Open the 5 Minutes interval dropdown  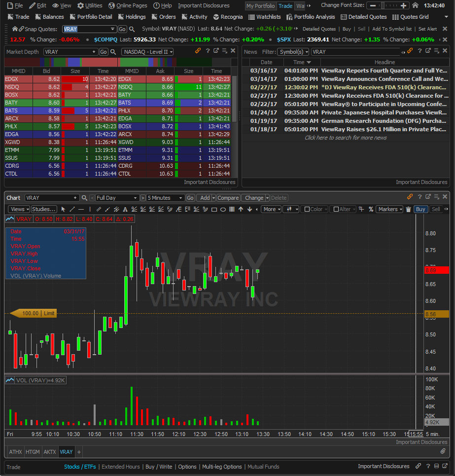pos(166,198)
